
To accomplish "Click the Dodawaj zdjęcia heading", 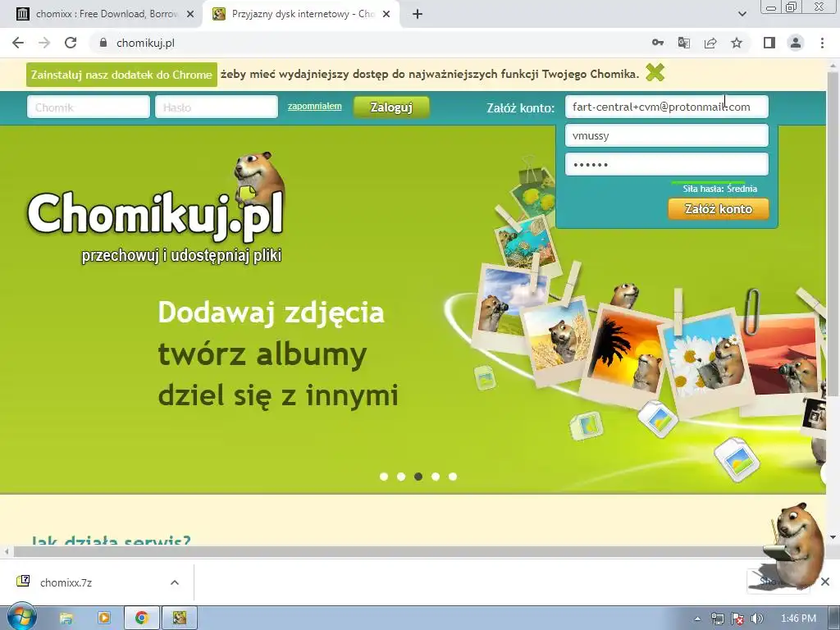I will (271, 313).
